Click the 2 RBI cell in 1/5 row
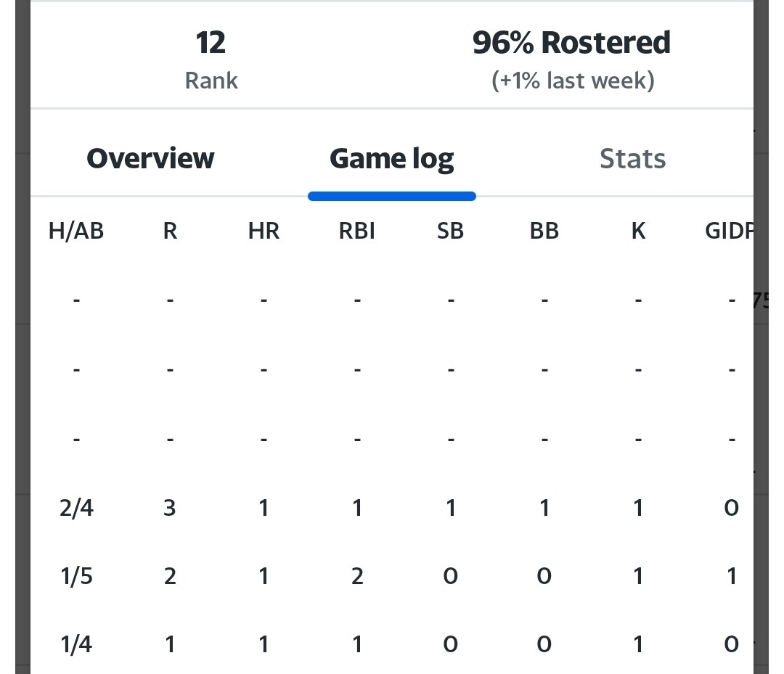Image resolution: width=784 pixels, height=674 pixels. pos(357,577)
